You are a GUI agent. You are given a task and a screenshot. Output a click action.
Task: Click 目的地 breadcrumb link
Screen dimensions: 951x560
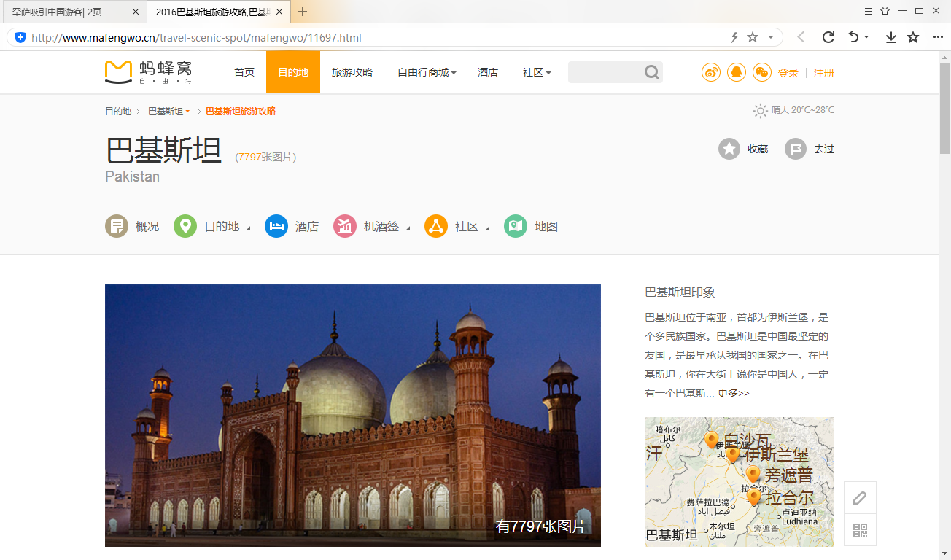coord(118,112)
